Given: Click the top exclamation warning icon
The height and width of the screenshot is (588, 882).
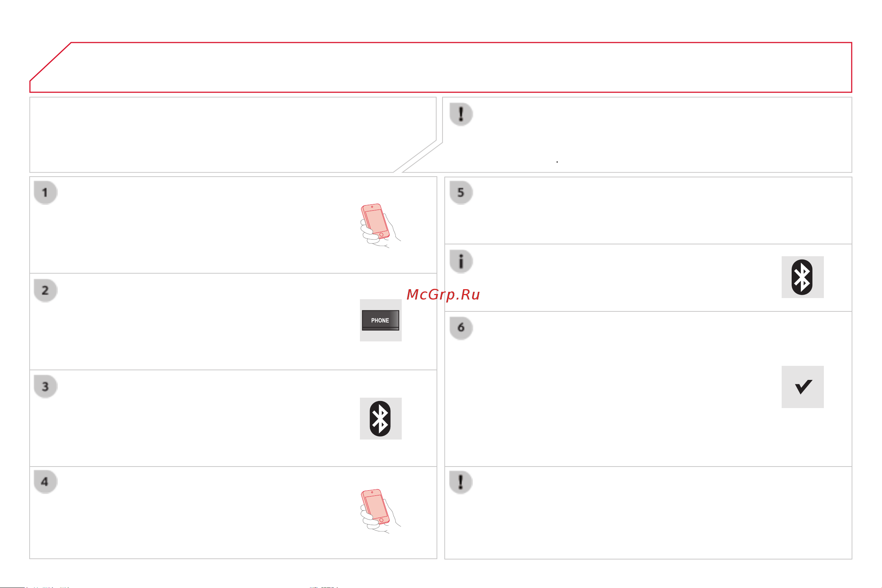Looking at the screenshot, I should [461, 114].
